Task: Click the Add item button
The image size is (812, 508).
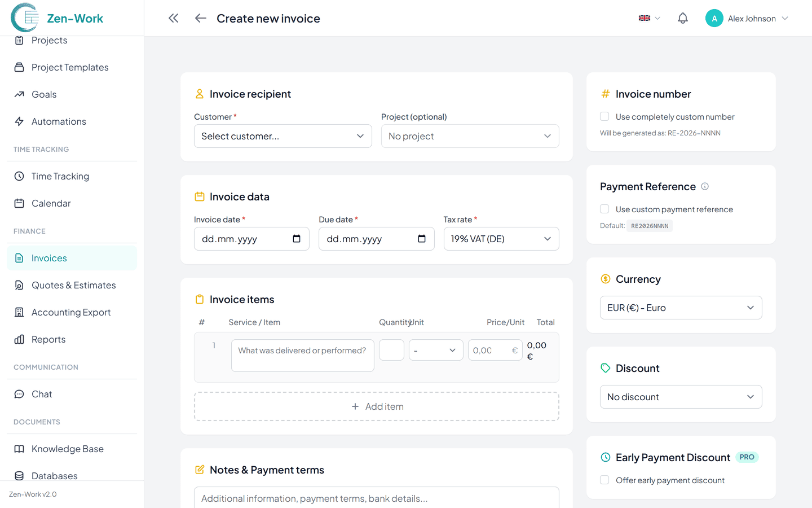Action: click(x=377, y=406)
